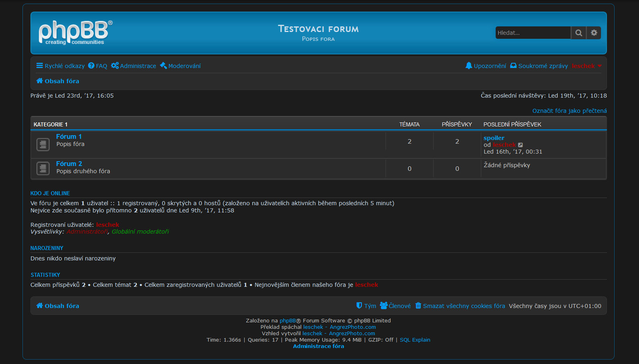Click the STATISTIKY heading
Screen dimensions: 639x364
click(45, 275)
